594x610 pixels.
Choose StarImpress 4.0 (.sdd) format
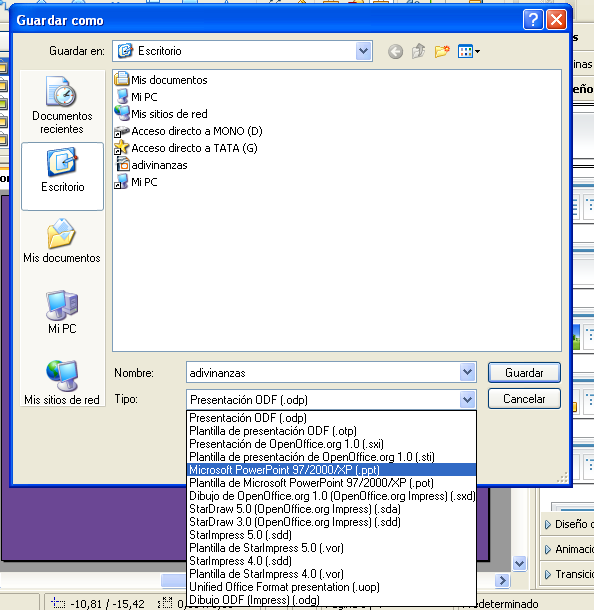[x=331, y=561]
